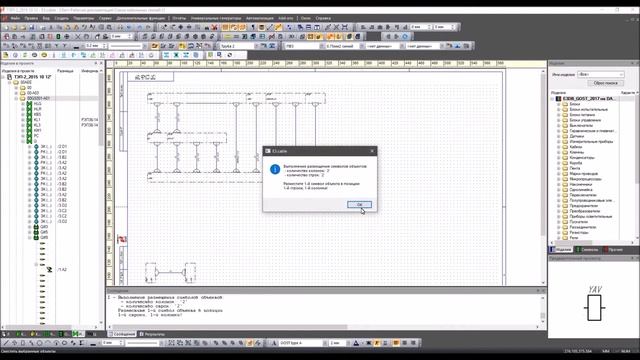Image resolution: width=640 pixels, height=360 pixels.
Task: Click the zoom magnifier icon in top toolbar
Action: coord(110,27)
